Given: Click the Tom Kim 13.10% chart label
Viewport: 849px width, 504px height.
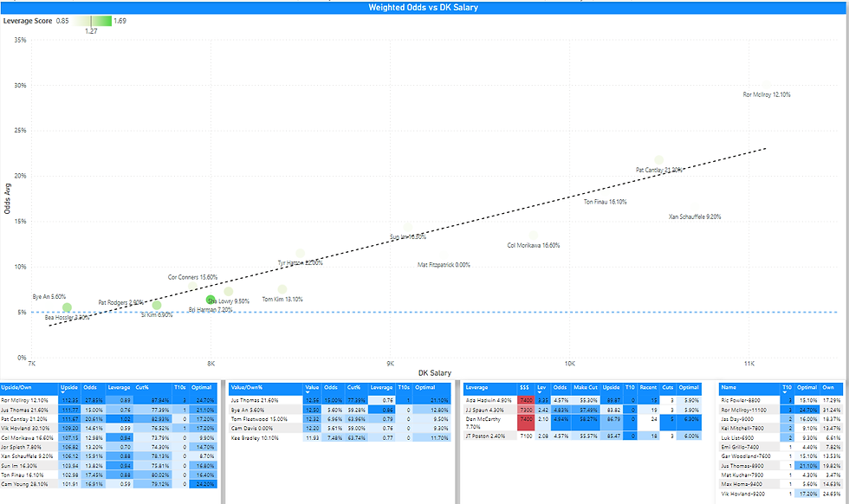Looking at the screenshot, I should [x=282, y=299].
